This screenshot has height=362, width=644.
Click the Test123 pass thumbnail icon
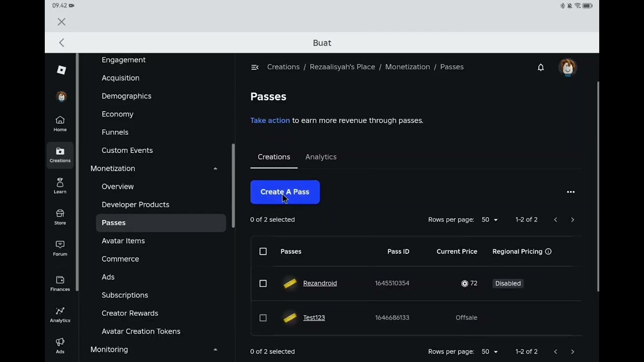(290, 318)
